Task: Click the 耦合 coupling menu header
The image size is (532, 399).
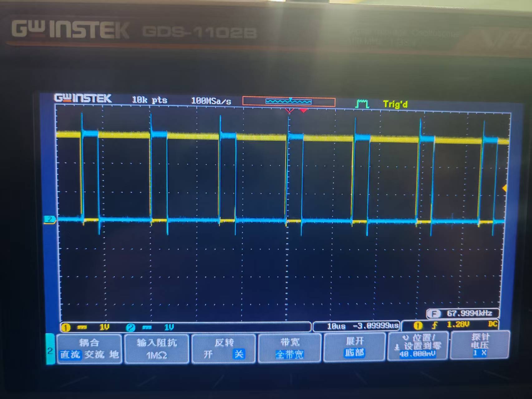Action: [89, 342]
